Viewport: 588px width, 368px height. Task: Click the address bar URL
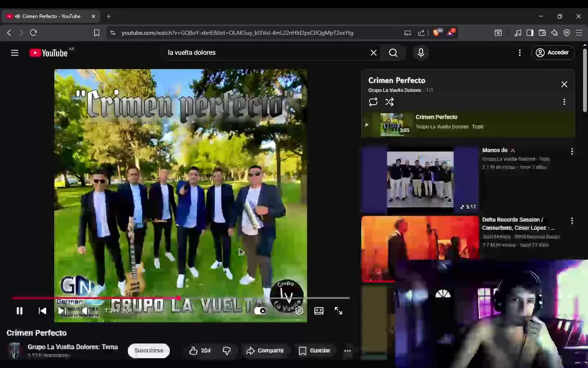coord(237,33)
